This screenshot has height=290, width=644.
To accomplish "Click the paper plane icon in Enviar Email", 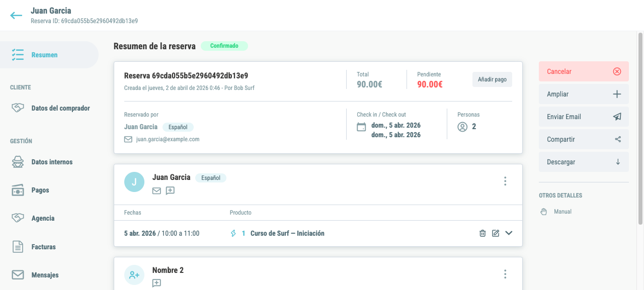I will point(617,117).
